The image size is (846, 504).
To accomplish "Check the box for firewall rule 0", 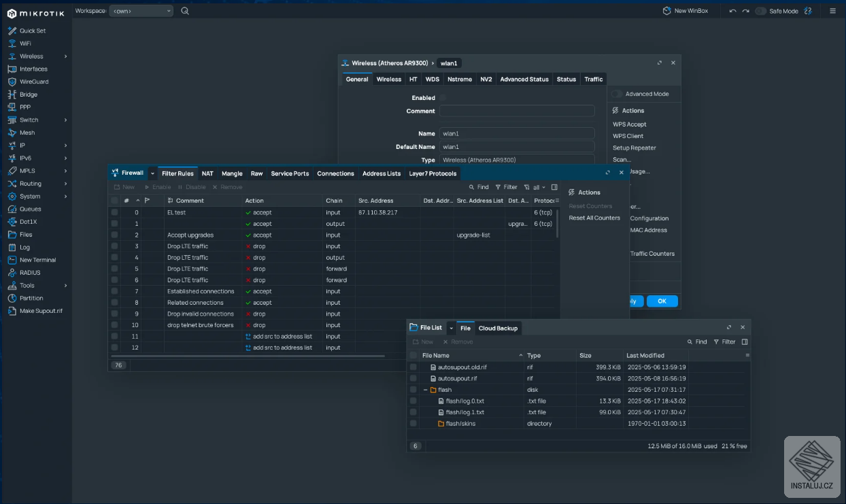I will pos(114,212).
